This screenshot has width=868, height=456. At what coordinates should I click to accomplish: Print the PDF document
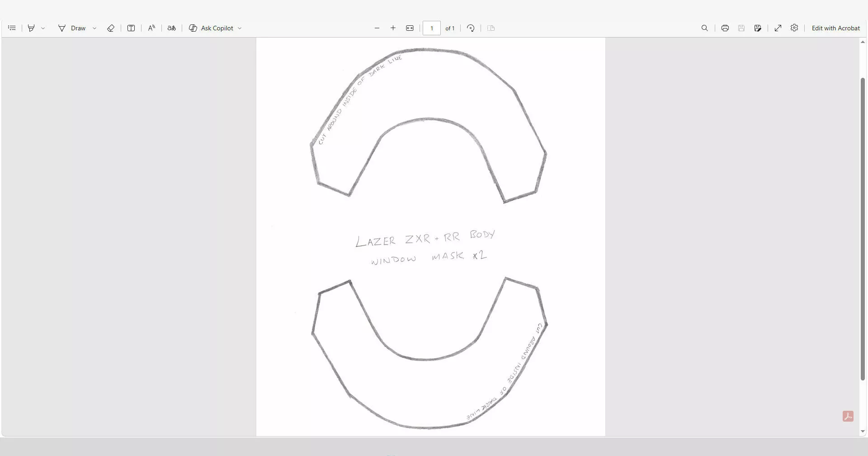[x=725, y=28]
